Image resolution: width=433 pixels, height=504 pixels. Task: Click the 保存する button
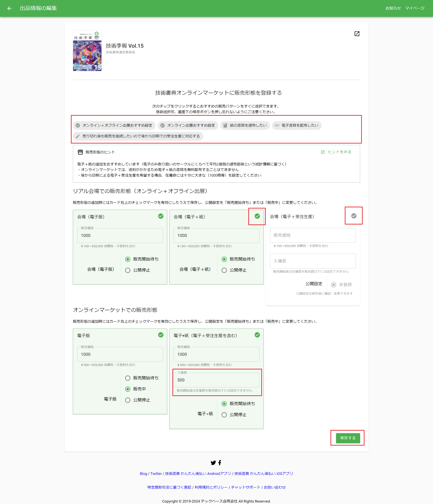pyautogui.click(x=348, y=438)
